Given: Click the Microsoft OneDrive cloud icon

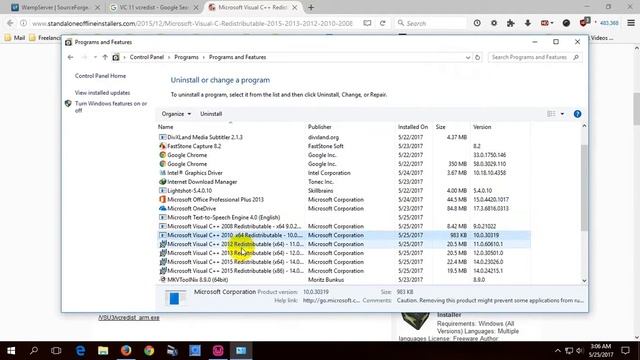Looking at the screenshot, I should 162,209.
